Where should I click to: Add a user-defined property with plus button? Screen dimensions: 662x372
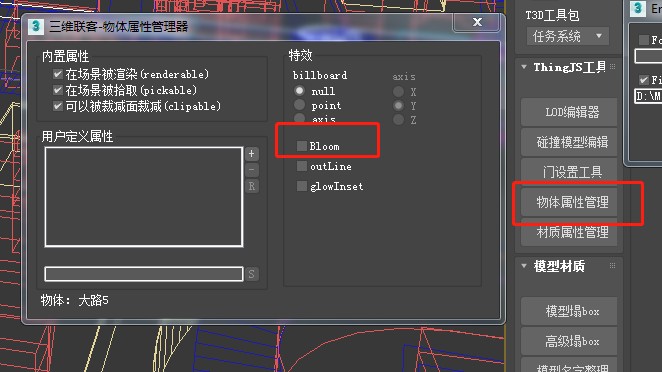252,154
